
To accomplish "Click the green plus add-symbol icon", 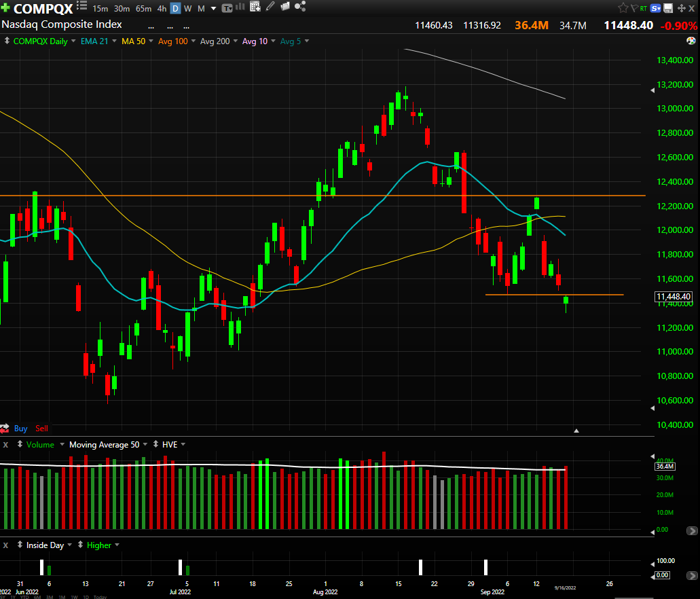I will pos(5,7).
